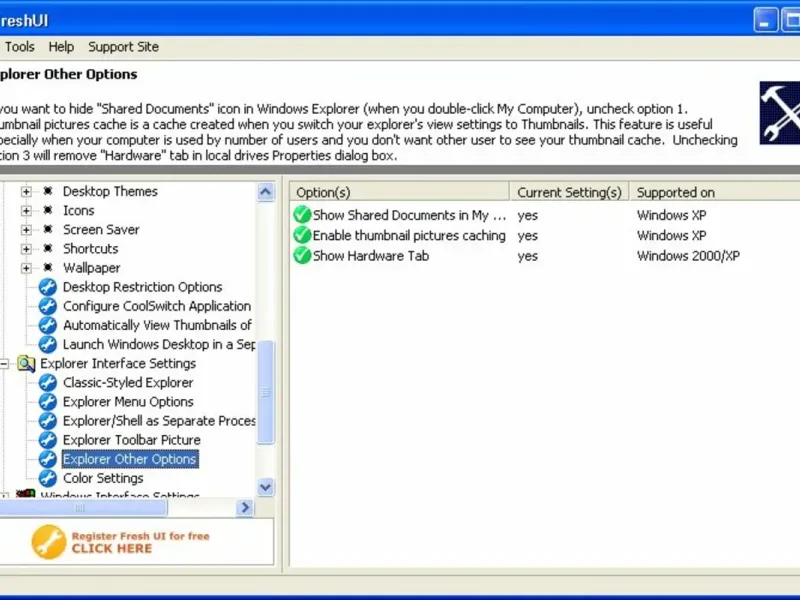Click the tree scrollbar up arrow
Image resolution: width=800 pixels, height=600 pixels.
(265, 192)
